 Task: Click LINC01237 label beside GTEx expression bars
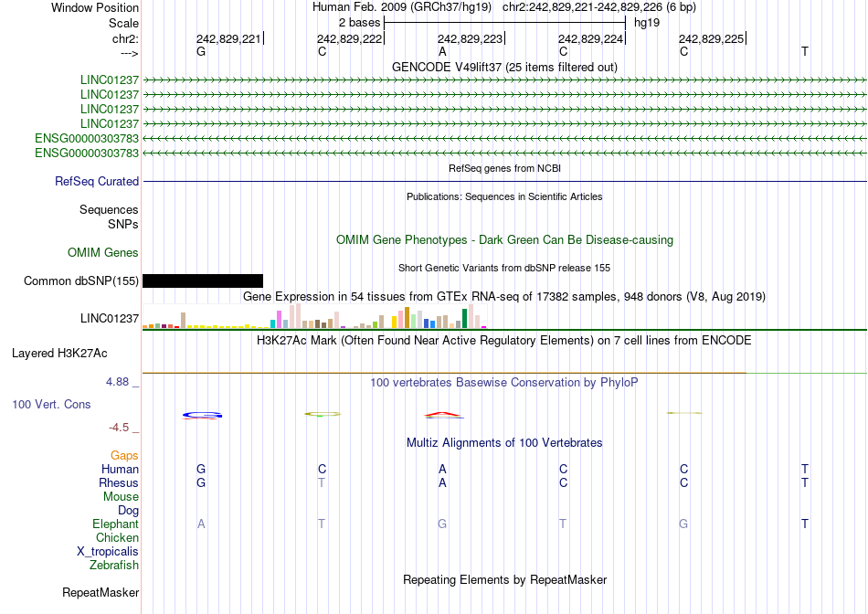pyautogui.click(x=110, y=318)
